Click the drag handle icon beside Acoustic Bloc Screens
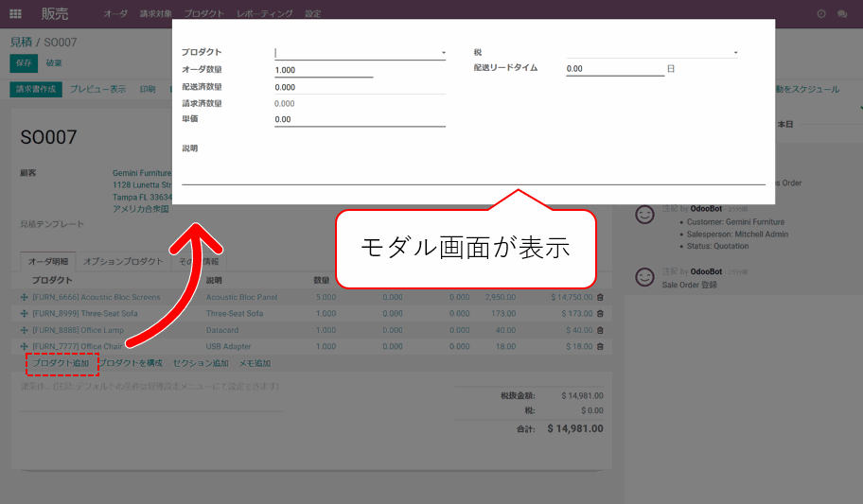Screen dimensions: 863x504 pos(24,297)
